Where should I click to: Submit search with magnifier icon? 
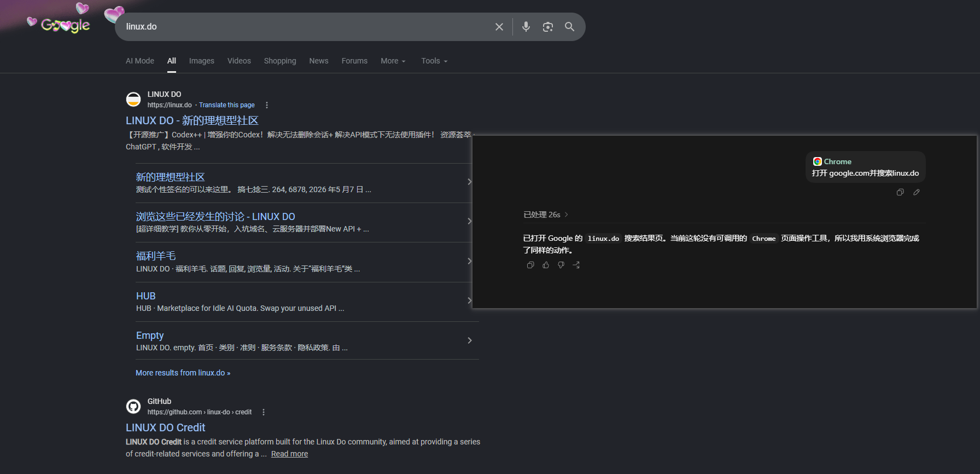point(569,27)
